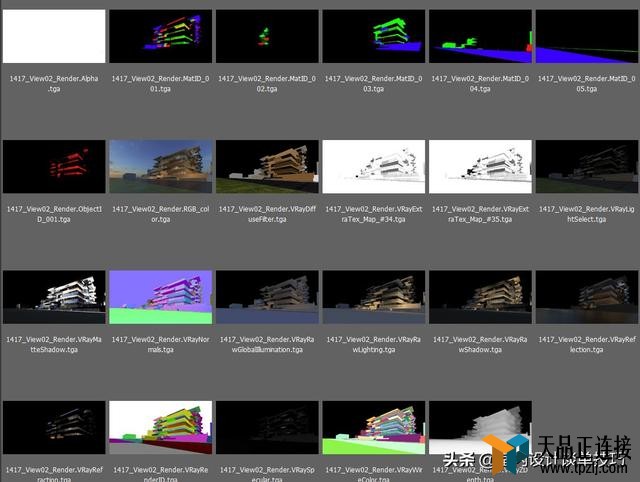Click the VRayExtraTex_Map_#35.tga thumbnail
This screenshot has width=640, height=482.
click(480, 167)
